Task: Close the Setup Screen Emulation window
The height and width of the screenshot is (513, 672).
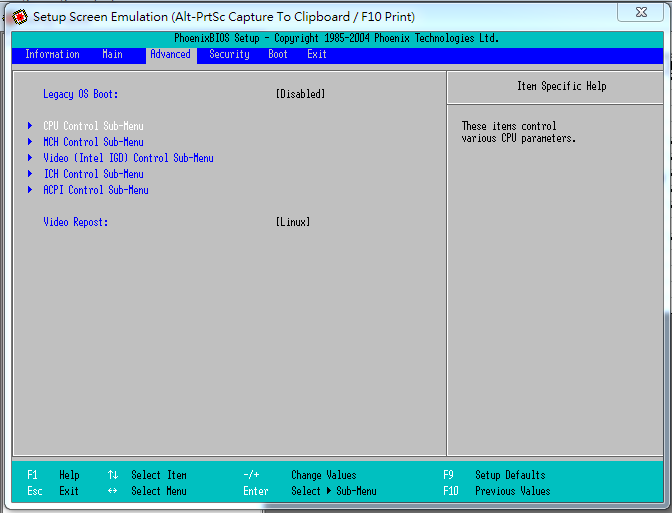Action: 640,12
